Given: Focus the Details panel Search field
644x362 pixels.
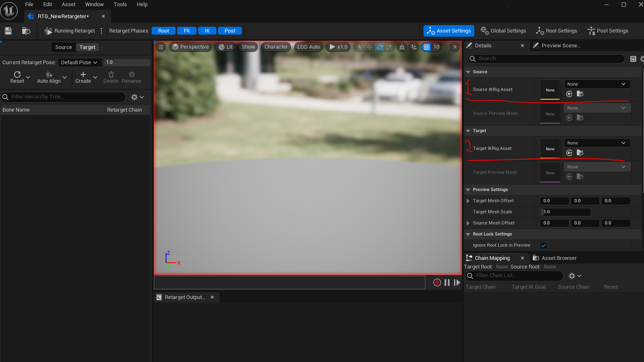Looking at the screenshot, I should [x=546, y=59].
